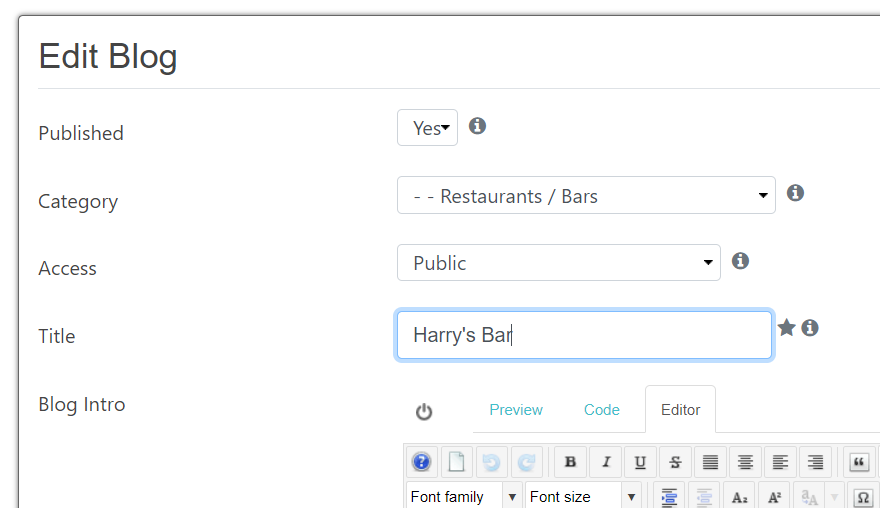This screenshot has height=508, width=880.
Task: Open the Access dropdown set to Public
Action: coord(558,263)
